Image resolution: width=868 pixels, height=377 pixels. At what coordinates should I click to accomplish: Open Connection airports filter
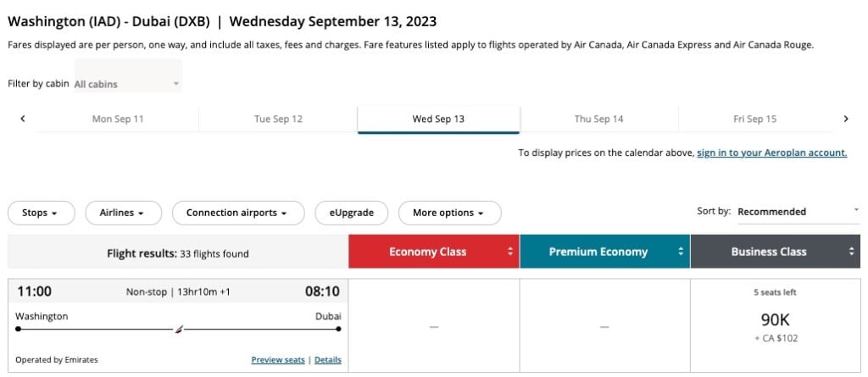tap(238, 213)
